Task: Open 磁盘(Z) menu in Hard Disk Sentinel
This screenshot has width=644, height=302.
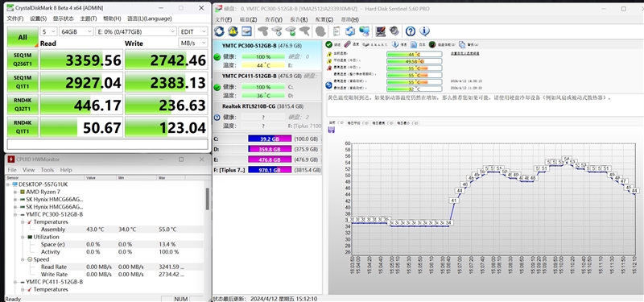Action: [248, 19]
